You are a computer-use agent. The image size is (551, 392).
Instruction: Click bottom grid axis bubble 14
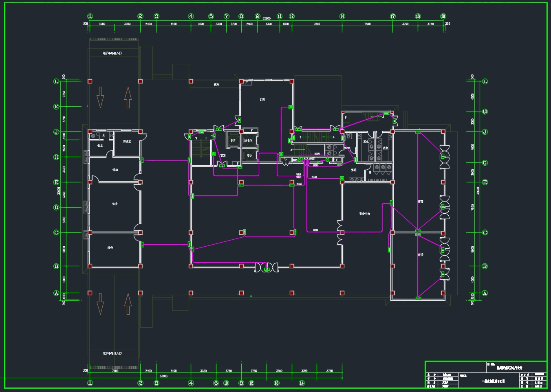302,383
